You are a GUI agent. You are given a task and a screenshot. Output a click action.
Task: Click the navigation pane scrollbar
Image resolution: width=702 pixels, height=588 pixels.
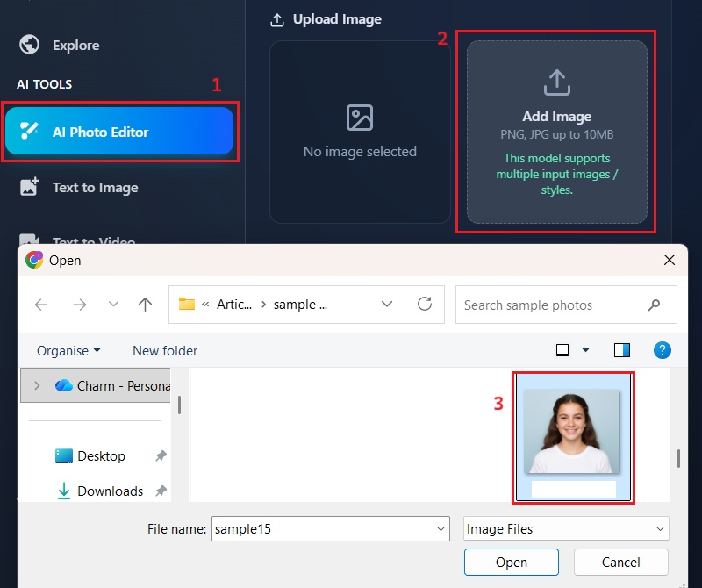(x=179, y=405)
